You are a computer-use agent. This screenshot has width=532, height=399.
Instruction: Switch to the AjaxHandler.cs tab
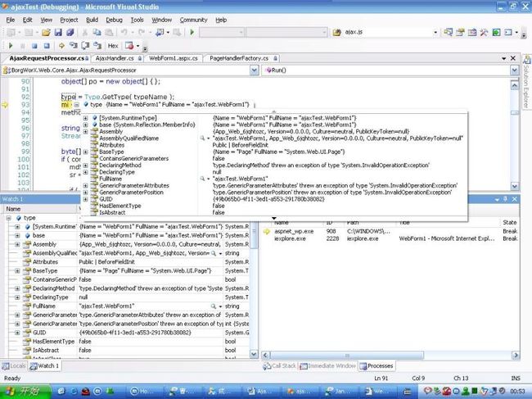pyautogui.click(x=115, y=58)
